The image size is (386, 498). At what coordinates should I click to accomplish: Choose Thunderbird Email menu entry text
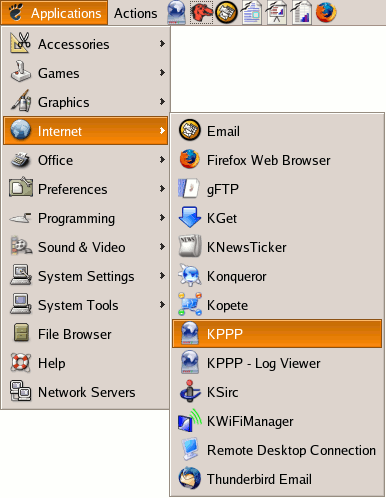click(259, 479)
